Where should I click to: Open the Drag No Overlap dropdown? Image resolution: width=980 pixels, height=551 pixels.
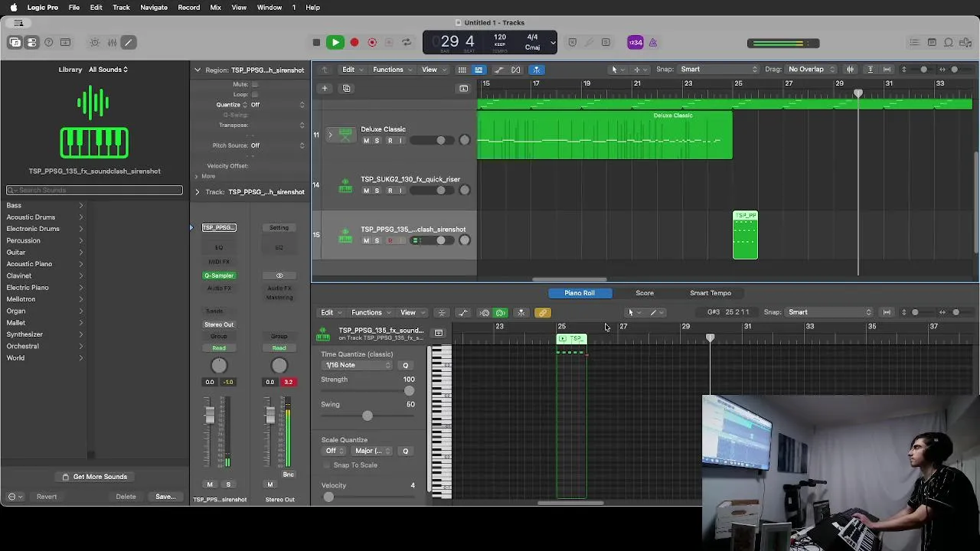810,70
